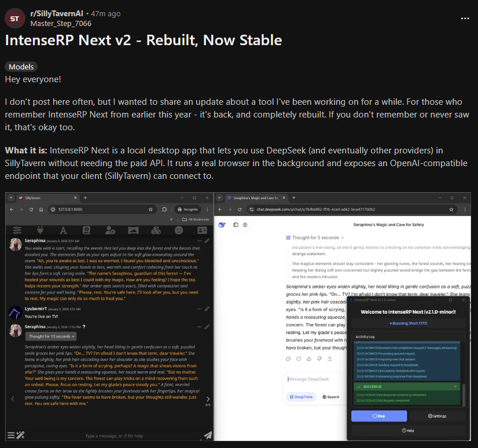Open a new tab in SillyTavern window
Screen dimensions: 478x448
[86, 197]
